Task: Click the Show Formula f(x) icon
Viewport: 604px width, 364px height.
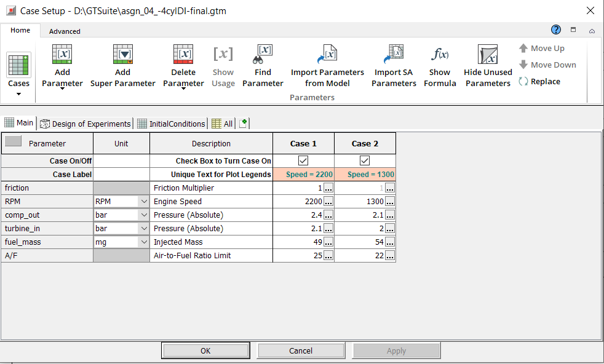Action: [x=440, y=54]
